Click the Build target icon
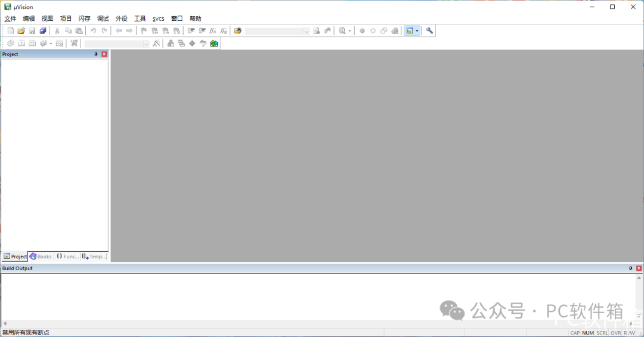The image size is (644, 337). tap(21, 43)
